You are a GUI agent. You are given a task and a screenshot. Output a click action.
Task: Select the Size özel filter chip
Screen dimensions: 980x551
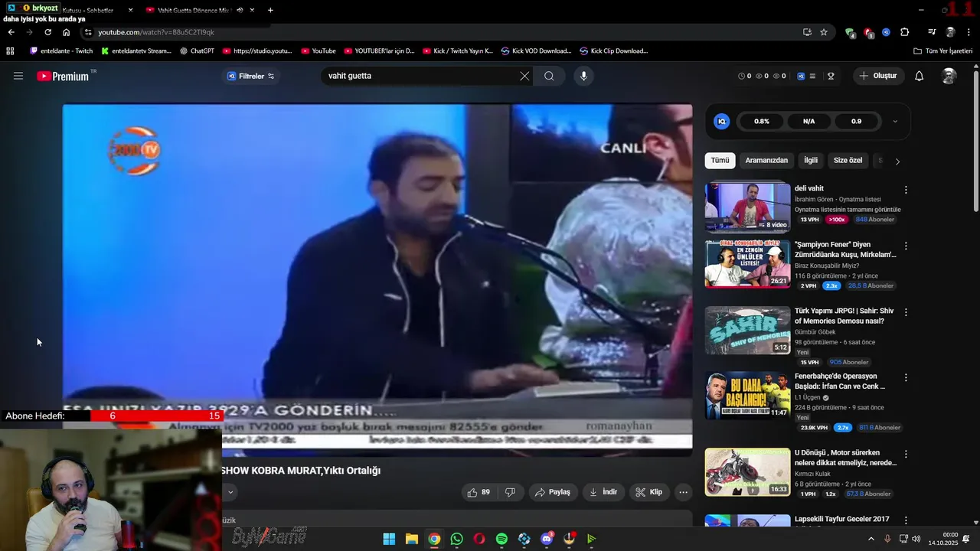pyautogui.click(x=848, y=161)
